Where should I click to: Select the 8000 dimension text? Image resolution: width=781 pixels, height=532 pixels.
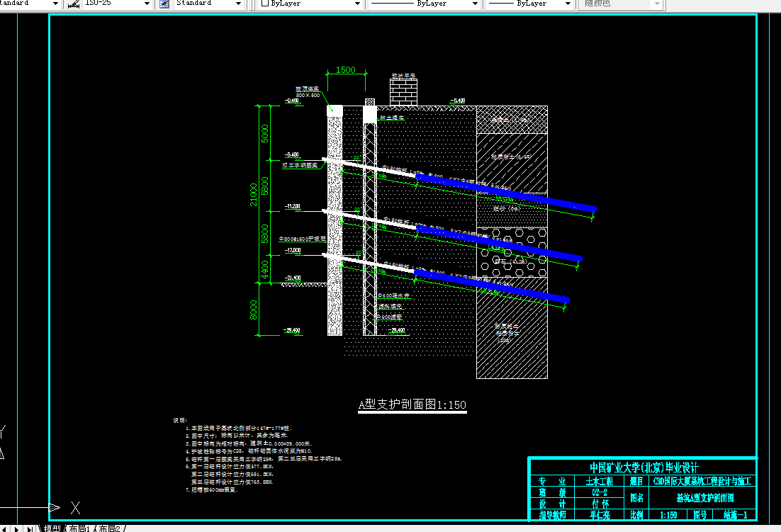pos(254,310)
